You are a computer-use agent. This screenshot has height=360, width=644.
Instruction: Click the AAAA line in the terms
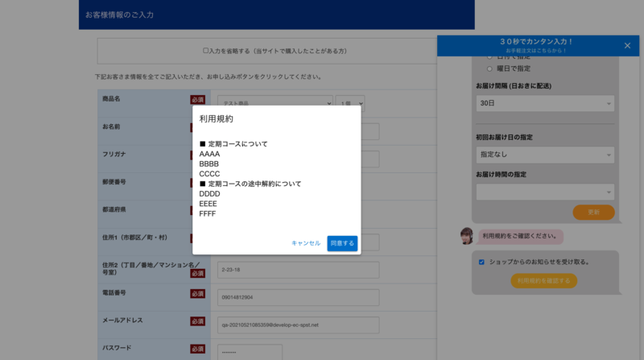[x=209, y=154]
